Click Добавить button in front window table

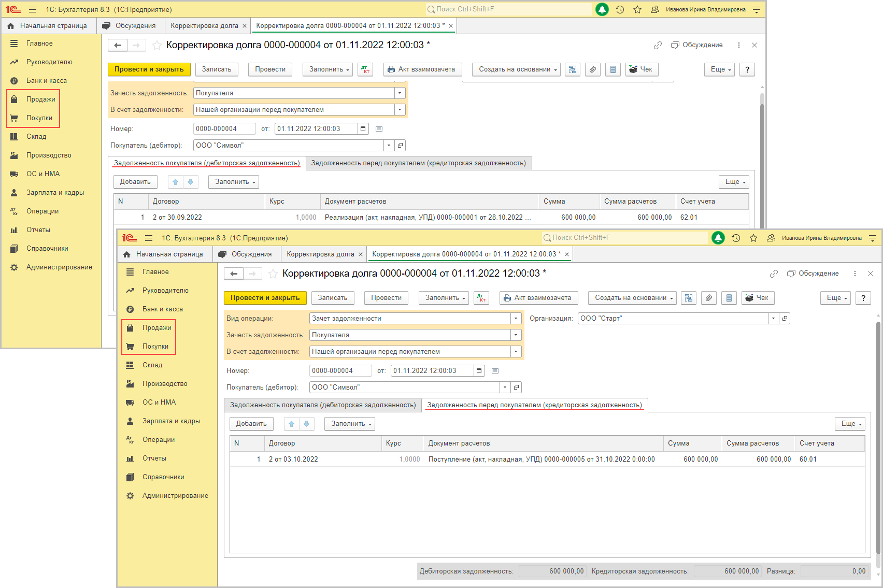tap(251, 424)
